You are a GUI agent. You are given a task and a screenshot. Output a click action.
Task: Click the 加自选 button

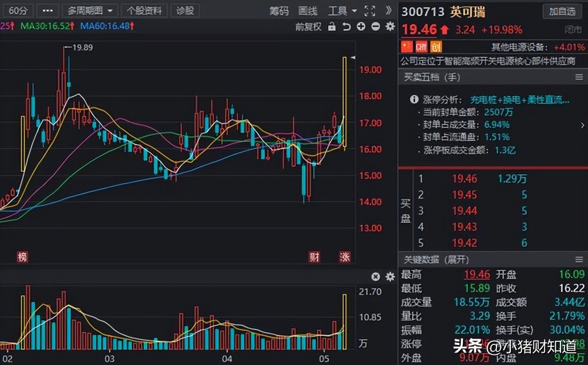point(562,11)
